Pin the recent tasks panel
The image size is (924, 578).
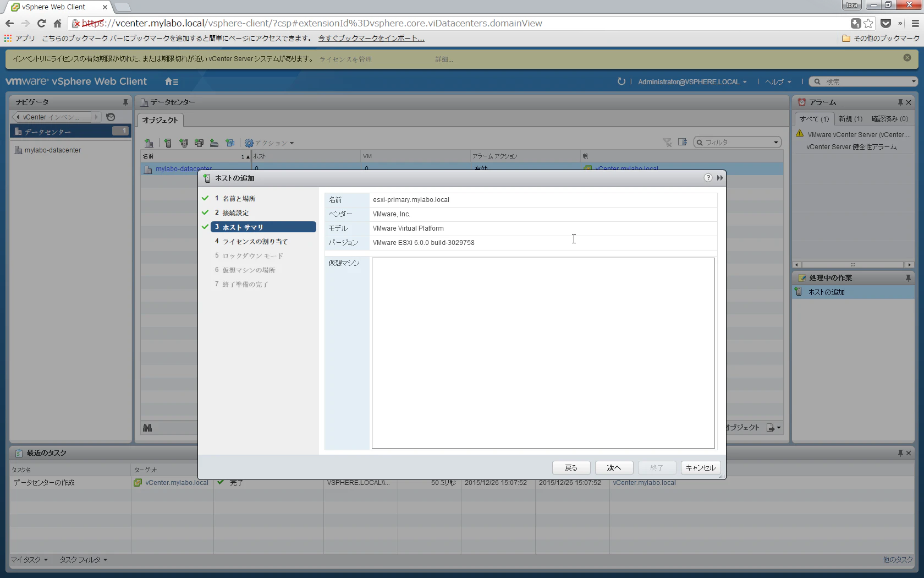900,453
